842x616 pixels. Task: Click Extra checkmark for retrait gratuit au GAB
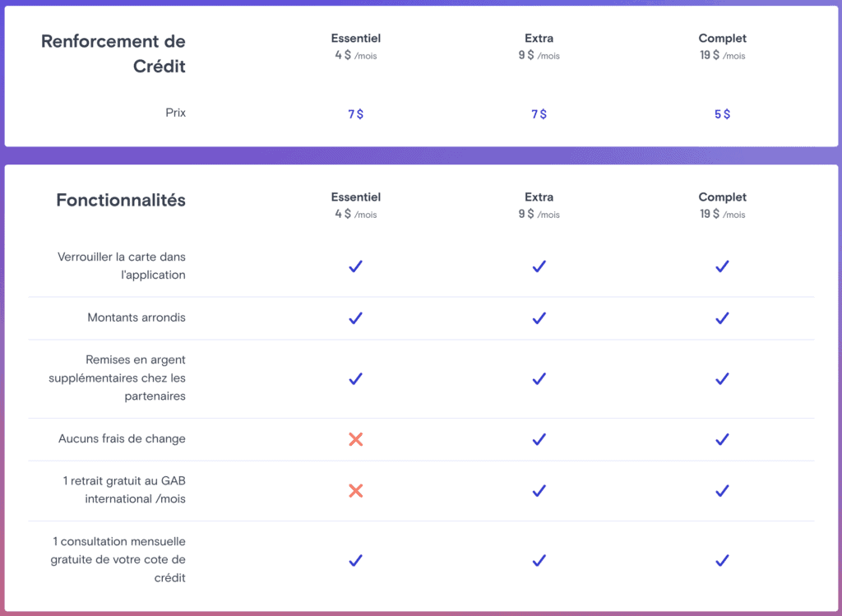(539, 491)
